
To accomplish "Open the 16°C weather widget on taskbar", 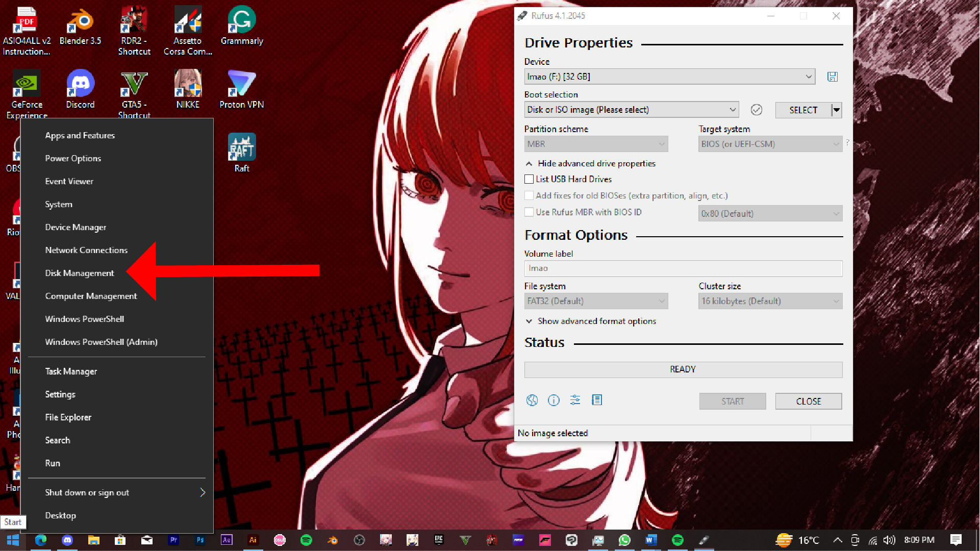I will (x=797, y=540).
